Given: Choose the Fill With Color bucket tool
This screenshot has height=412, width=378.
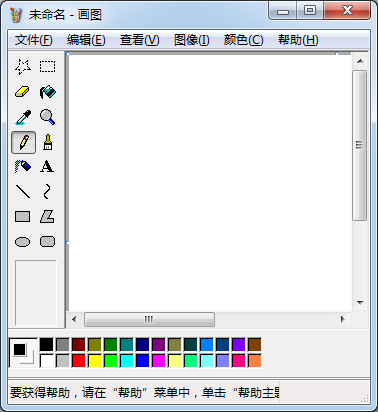Looking at the screenshot, I should tap(48, 92).
